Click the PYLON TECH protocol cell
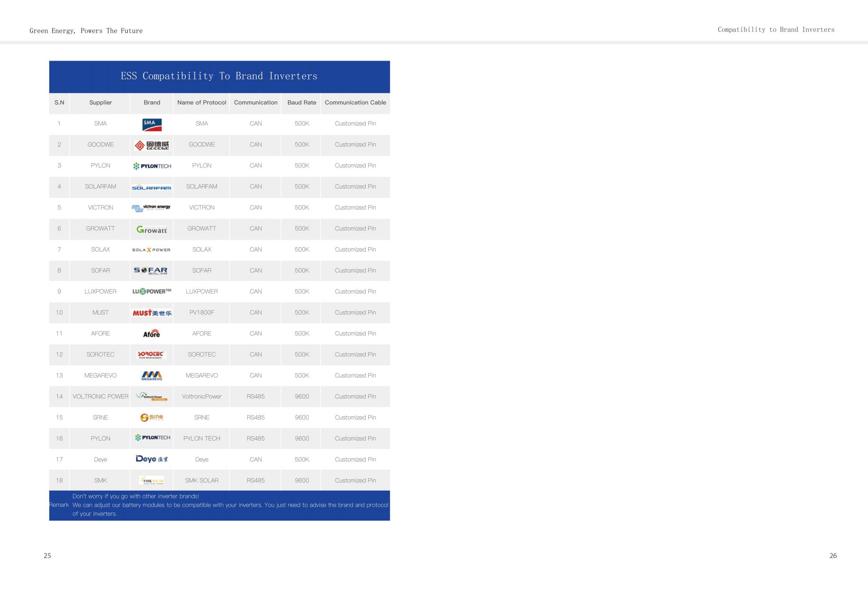 point(202,439)
